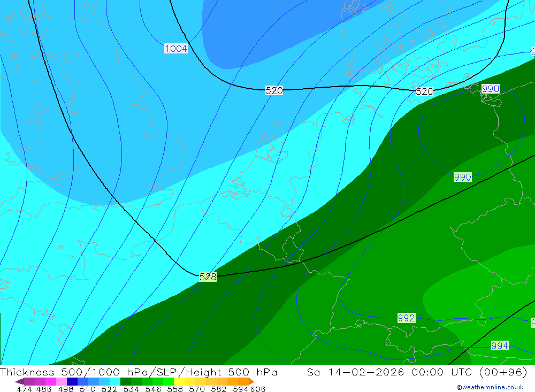535x392 pixels.
Task: Click legend value 558
Action: point(175,389)
